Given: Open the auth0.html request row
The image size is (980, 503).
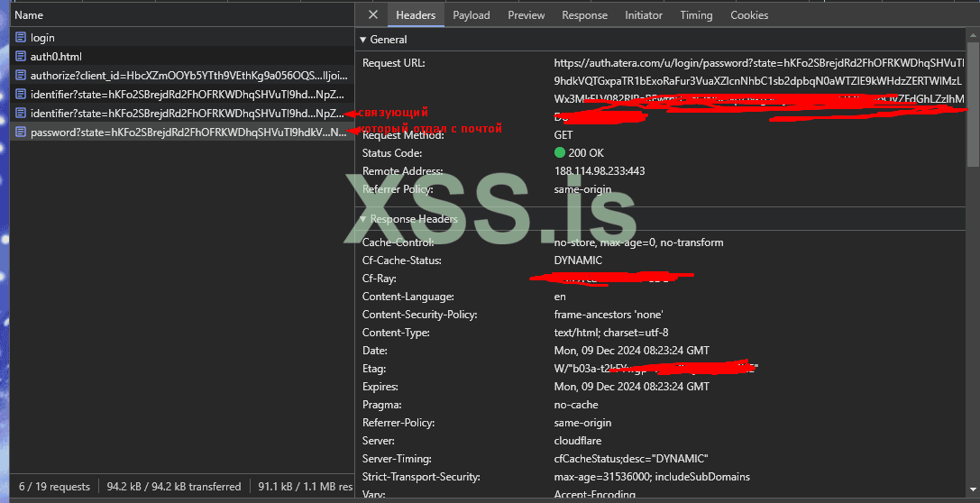Looking at the screenshot, I should pyautogui.click(x=182, y=56).
